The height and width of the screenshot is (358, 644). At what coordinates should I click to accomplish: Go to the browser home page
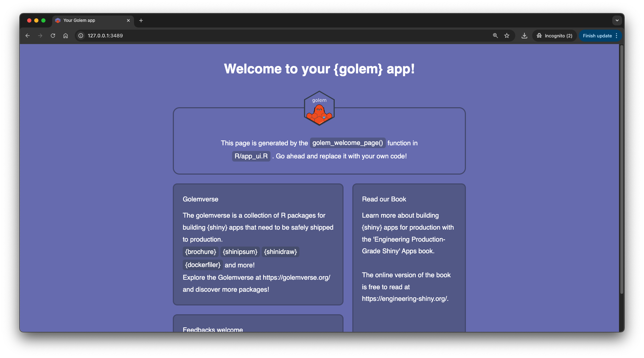pyautogui.click(x=66, y=36)
